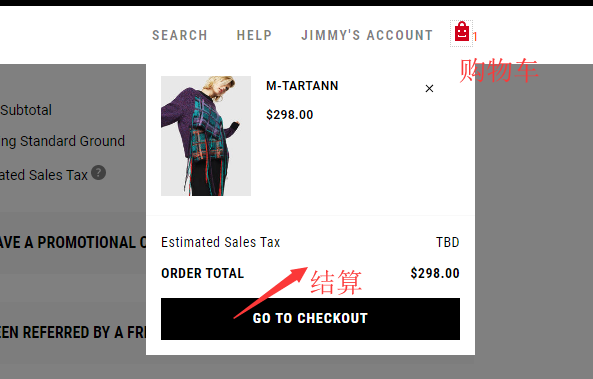Click the Subtotal label on the cart page
Viewport: 593px width, 379px height.
click(26, 110)
